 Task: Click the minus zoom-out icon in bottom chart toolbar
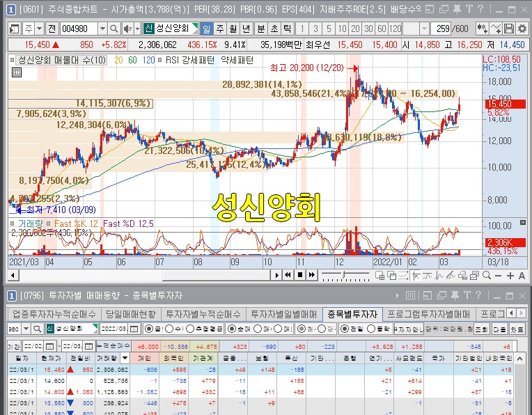click(498, 276)
